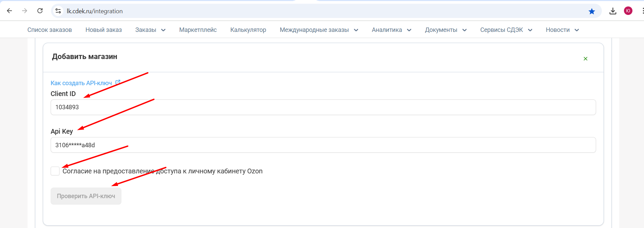Expand the Заказы dropdown menu
644x228 pixels.
(150, 30)
